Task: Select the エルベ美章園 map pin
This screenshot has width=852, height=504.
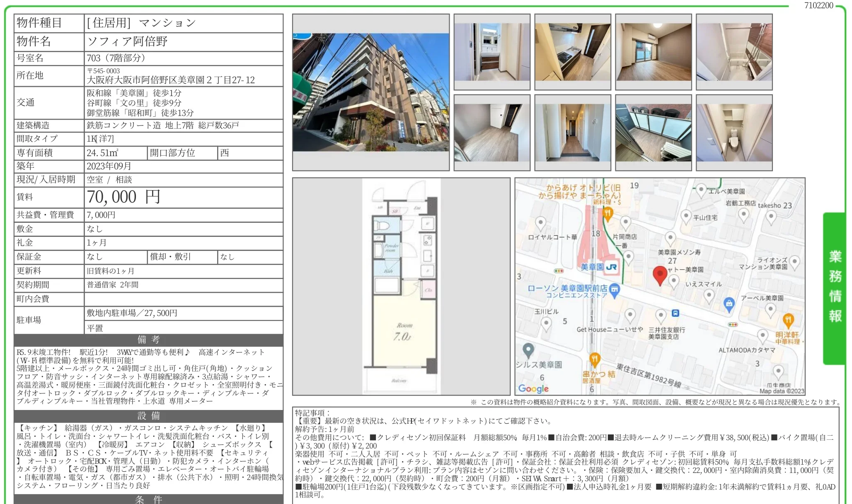Action: click(701, 191)
